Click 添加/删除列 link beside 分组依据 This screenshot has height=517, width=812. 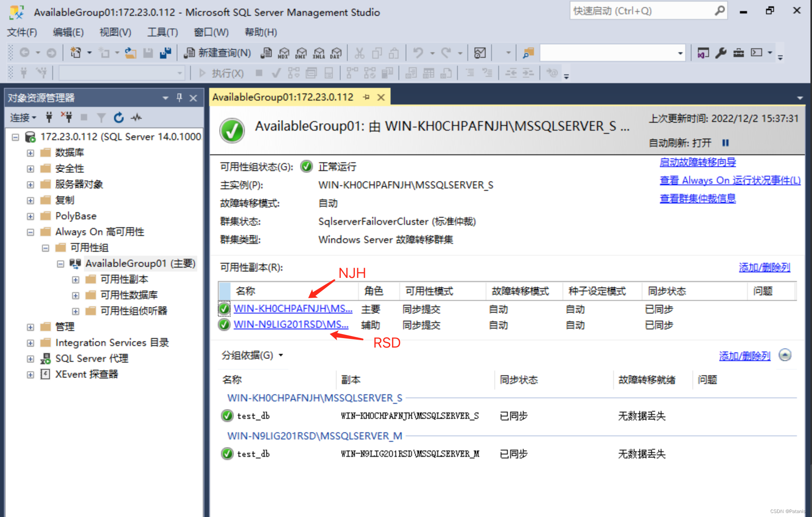pos(745,356)
